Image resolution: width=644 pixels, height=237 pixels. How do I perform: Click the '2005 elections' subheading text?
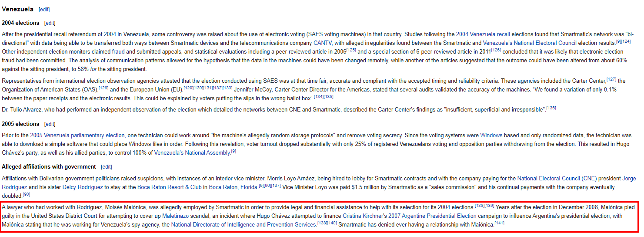(20, 124)
